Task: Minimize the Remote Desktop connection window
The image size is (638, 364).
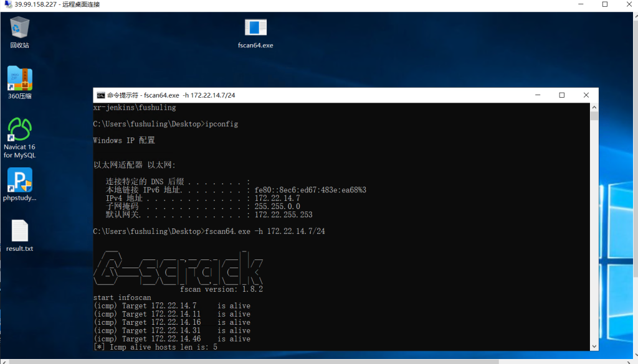Action: pyautogui.click(x=576, y=5)
